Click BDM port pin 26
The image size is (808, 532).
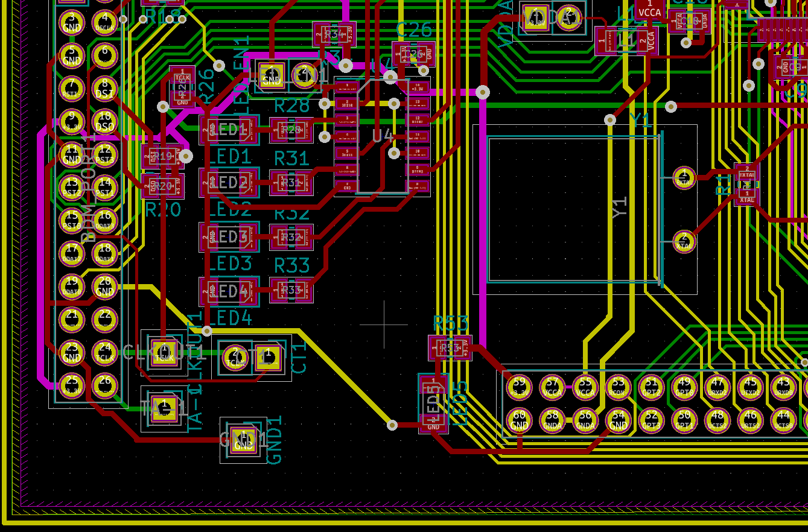[x=105, y=386]
